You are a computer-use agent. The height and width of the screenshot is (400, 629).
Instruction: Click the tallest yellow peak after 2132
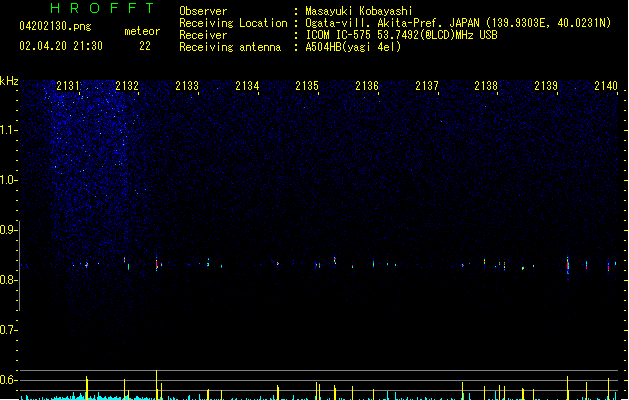pos(156,385)
